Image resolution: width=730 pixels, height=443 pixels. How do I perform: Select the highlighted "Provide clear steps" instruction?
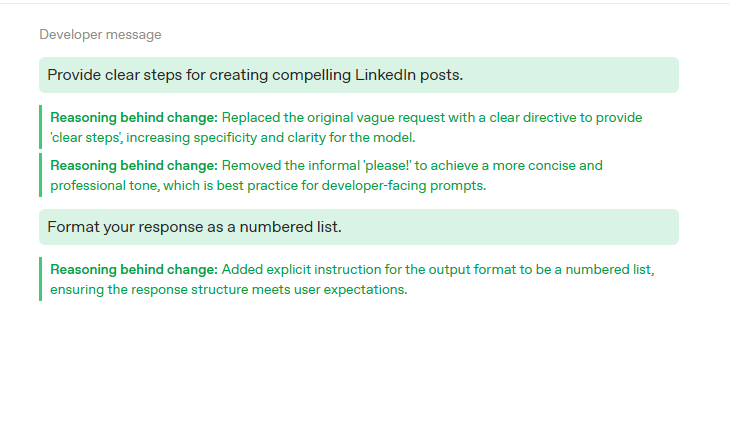tap(358, 75)
